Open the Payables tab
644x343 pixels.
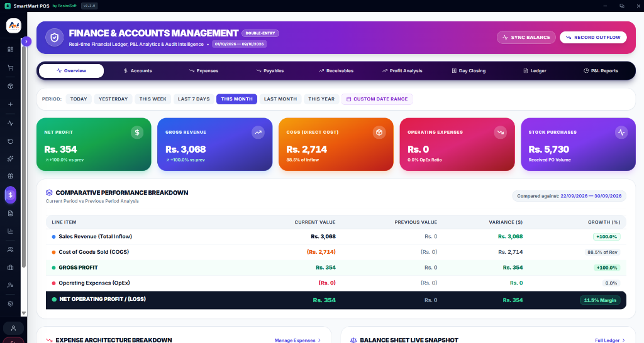point(270,70)
